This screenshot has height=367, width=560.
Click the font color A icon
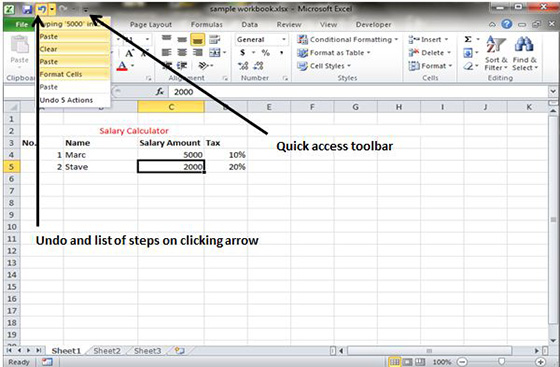122,66
